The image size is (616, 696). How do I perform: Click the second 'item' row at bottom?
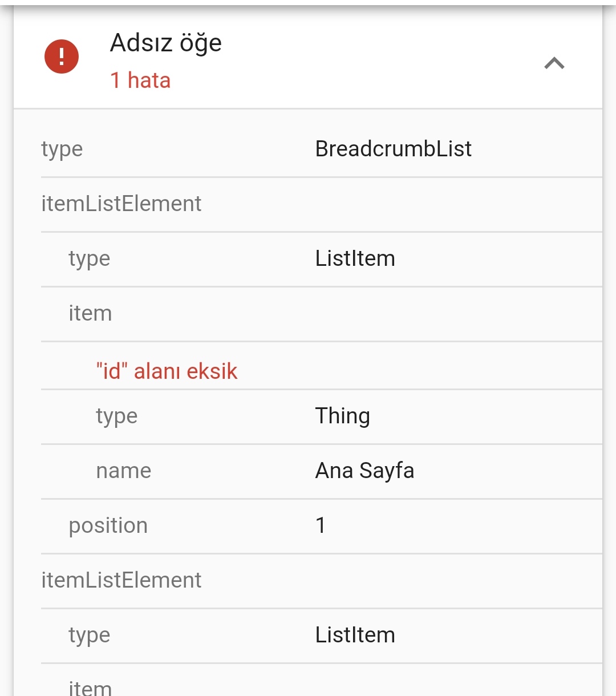click(x=322, y=680)
